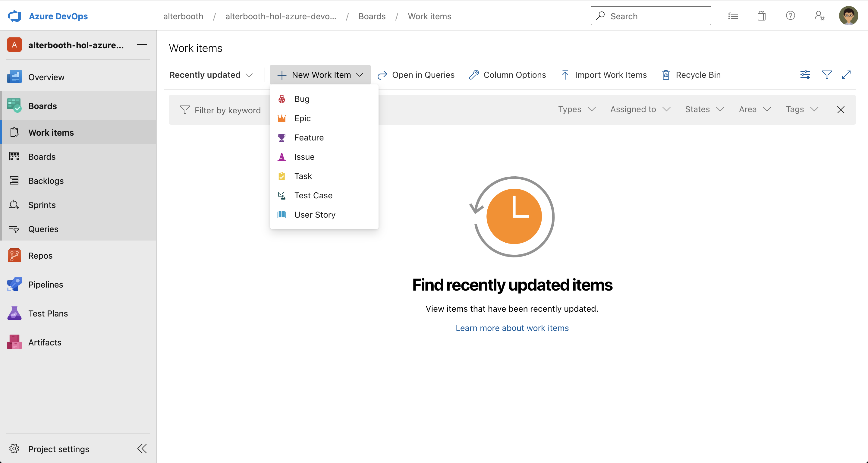Viewport: 868px width, 463px height.
Task: Enter full screen mode via expand icon
Action: pos(846,74)
